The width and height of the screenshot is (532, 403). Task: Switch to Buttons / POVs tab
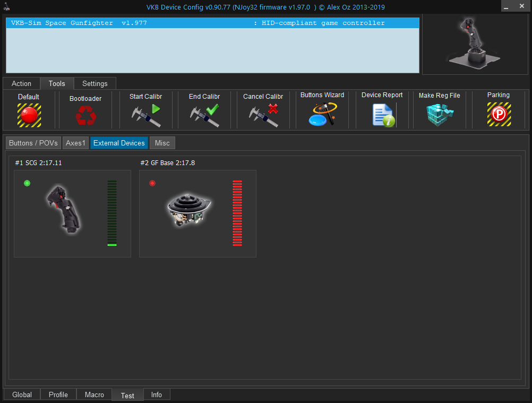[33, 143]
